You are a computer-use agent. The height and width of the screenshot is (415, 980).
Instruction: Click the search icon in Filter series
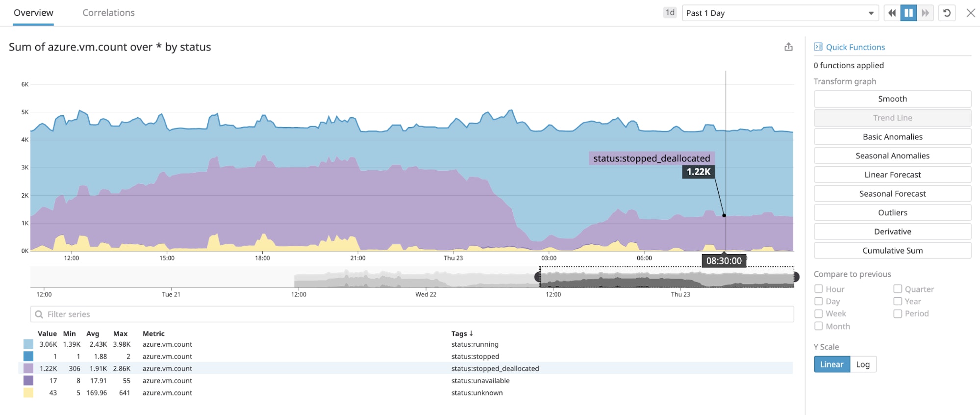click(x=39, y=314)
